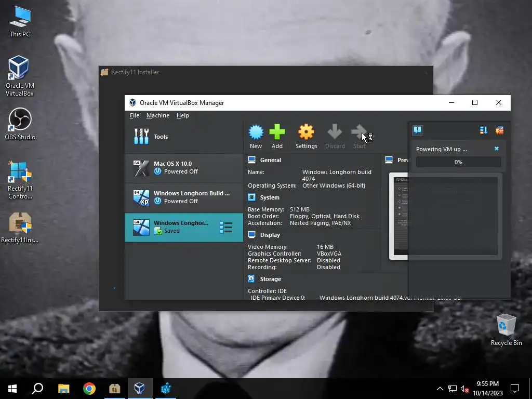Click the "16 MB" video memory value

(325, 247)
